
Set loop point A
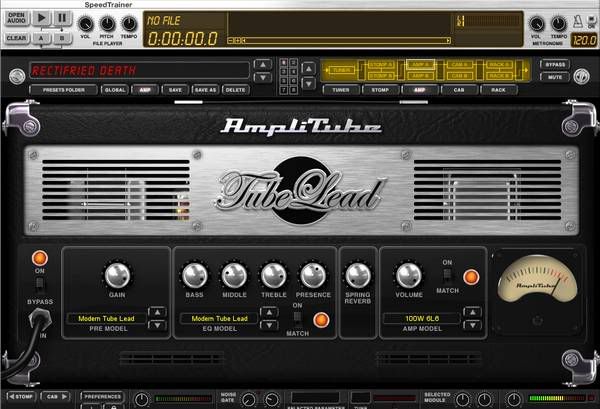tap(41, 38)
